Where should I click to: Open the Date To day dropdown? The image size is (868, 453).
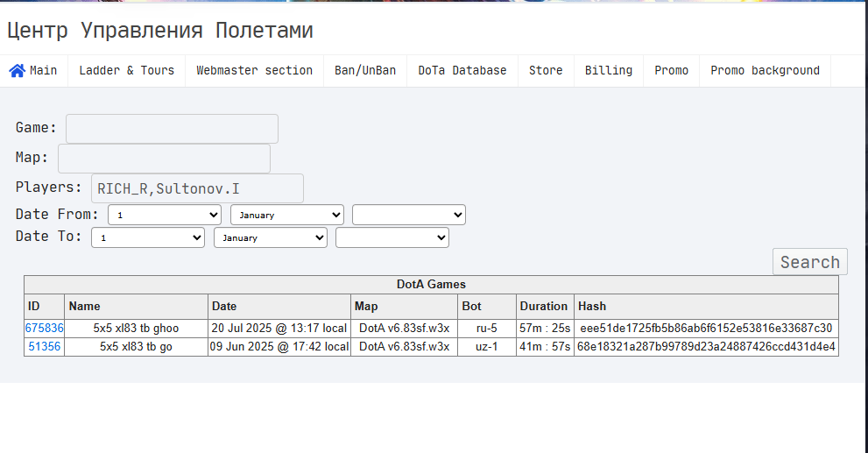(148, 237)
